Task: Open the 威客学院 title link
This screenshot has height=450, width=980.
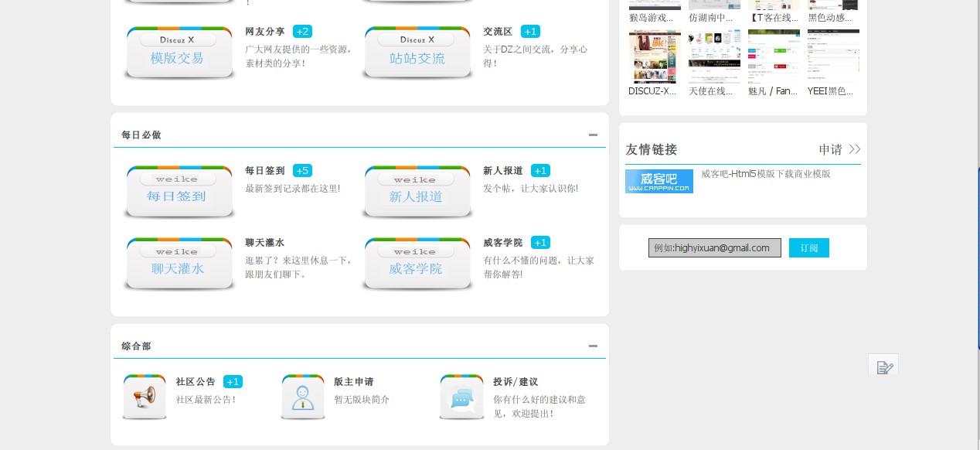Action: 503,243
